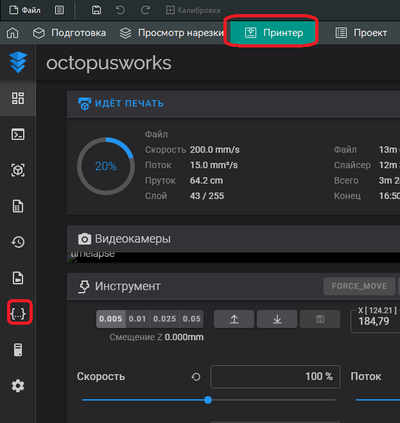Switch to the Принтер tab

tap(273, 33)
